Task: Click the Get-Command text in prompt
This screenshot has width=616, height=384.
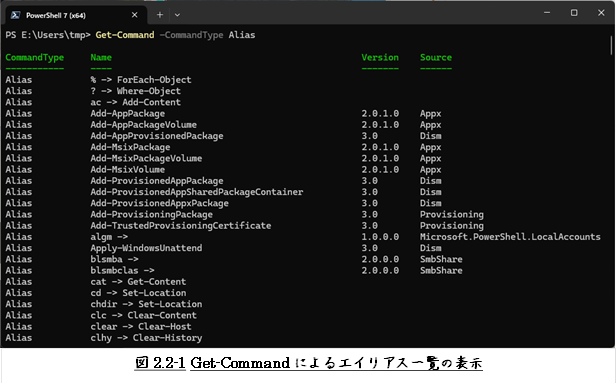Action: click(x=125, y=35)
